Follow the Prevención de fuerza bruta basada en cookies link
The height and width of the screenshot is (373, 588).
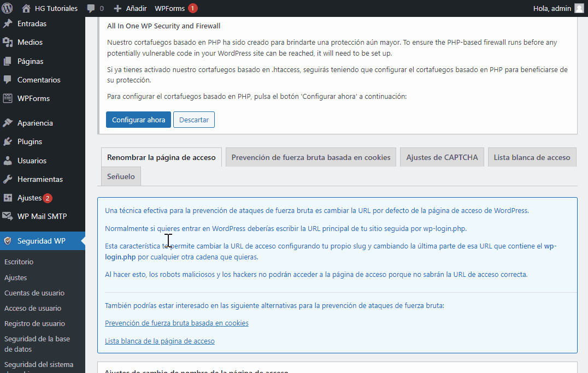pyautogui.click(x=177, y=323)
